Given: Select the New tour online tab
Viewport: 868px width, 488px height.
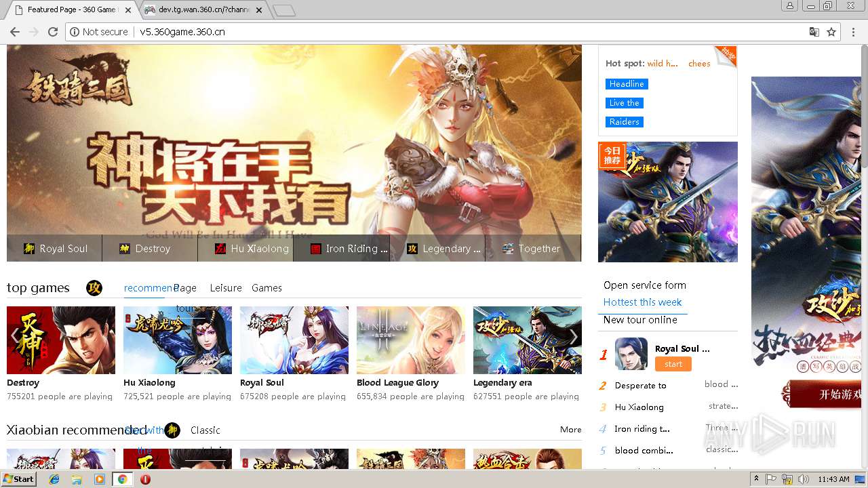Looking at the screenshot, I should (x=640, y=320).
